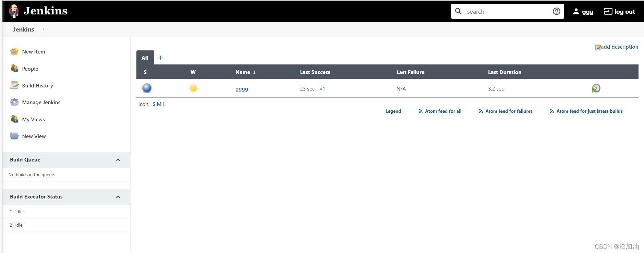644x253 pixels.
Task: Click 'No builds in the queue.' text
Action: pos(32,174)
